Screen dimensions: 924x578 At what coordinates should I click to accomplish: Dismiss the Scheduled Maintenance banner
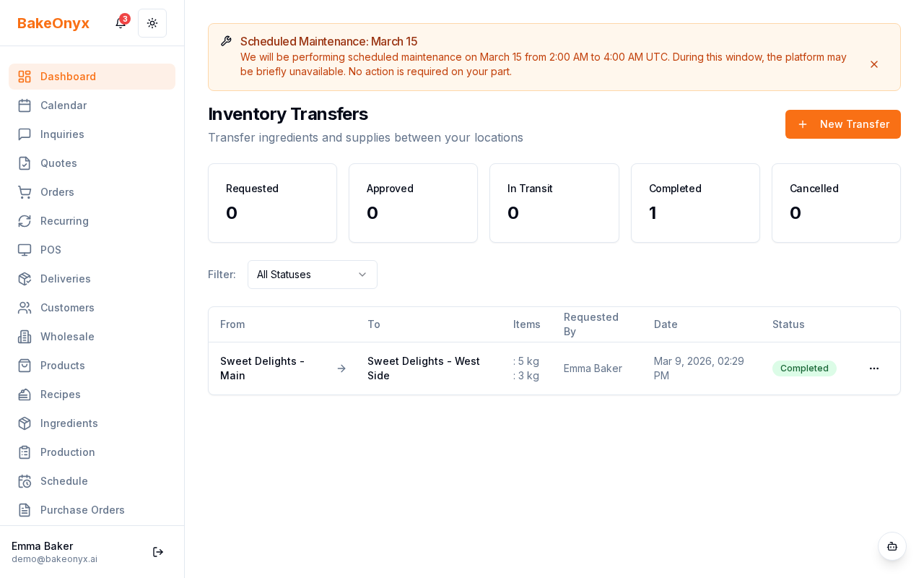[874, 64]
